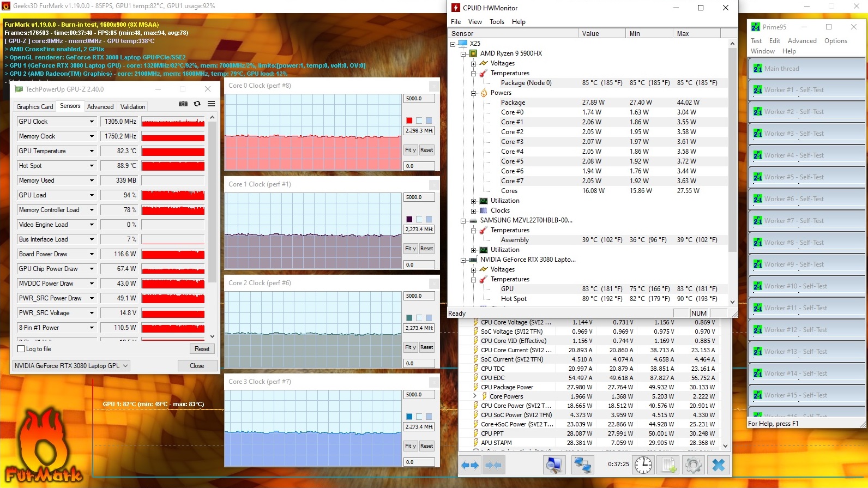The image size is (868, 488).
Task: Select the Worker #3 - Self-Test window in Prime95
Action: pos(806,134)
